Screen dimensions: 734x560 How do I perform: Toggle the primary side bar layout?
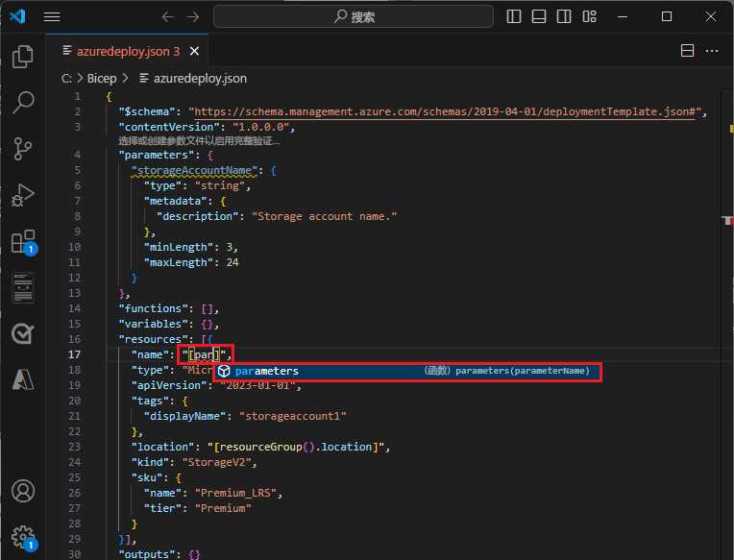pos(514,17)
